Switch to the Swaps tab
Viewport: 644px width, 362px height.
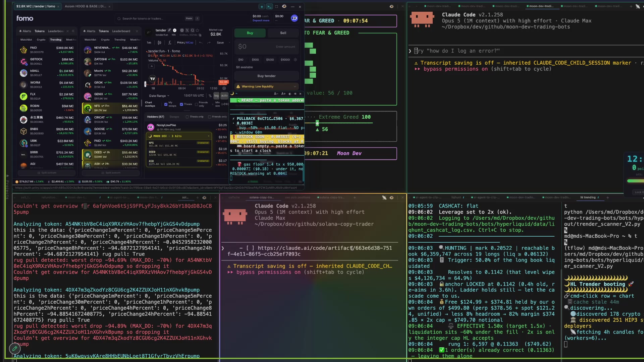click(x=174, y=117)
